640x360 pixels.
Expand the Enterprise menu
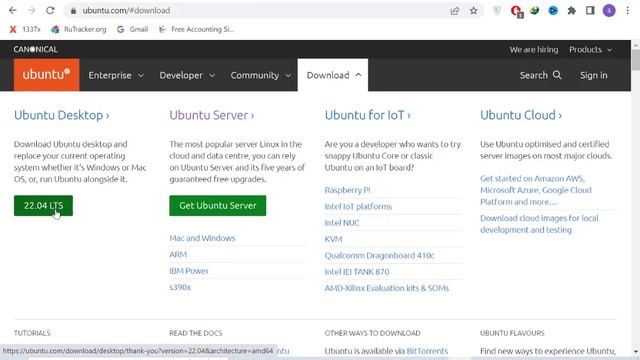point(116,75)
